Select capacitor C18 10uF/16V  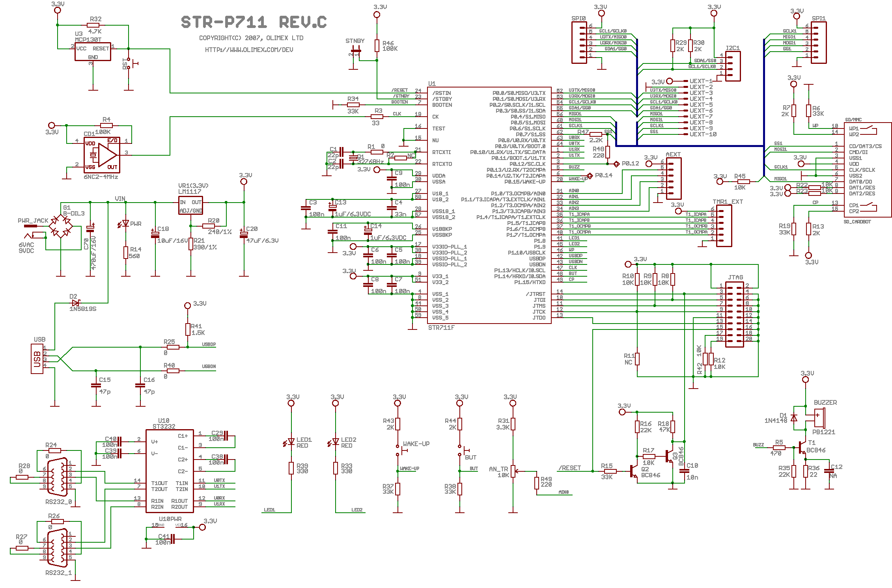[155, 234]
